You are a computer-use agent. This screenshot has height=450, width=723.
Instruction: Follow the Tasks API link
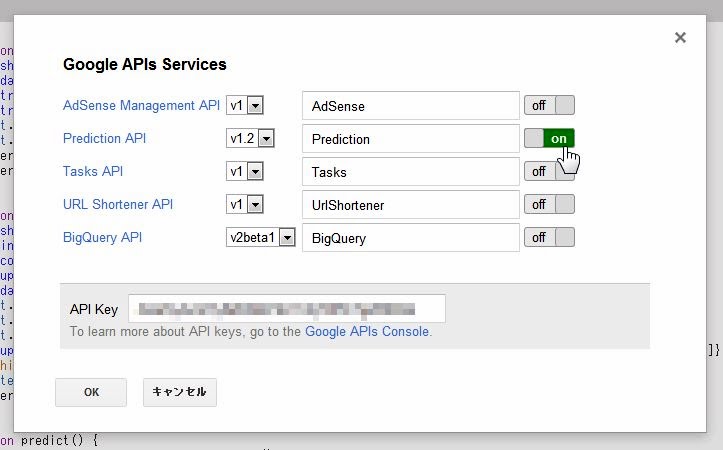coord(93,171)
